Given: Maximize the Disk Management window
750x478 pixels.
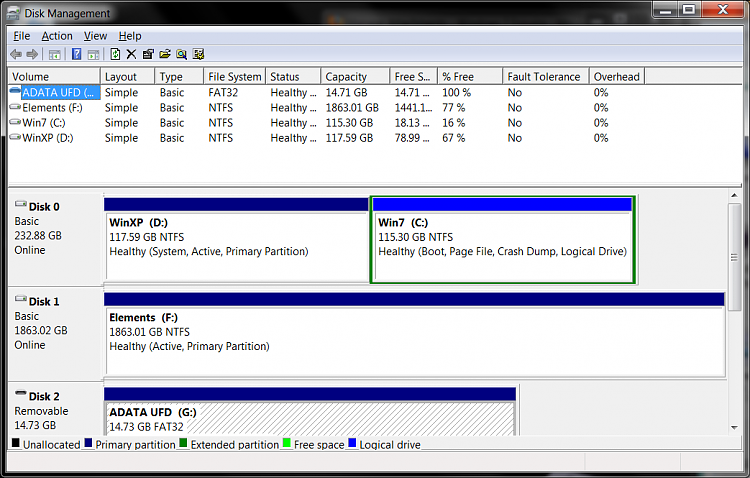Looking at the screenshot, I should (x=689, y=9).
